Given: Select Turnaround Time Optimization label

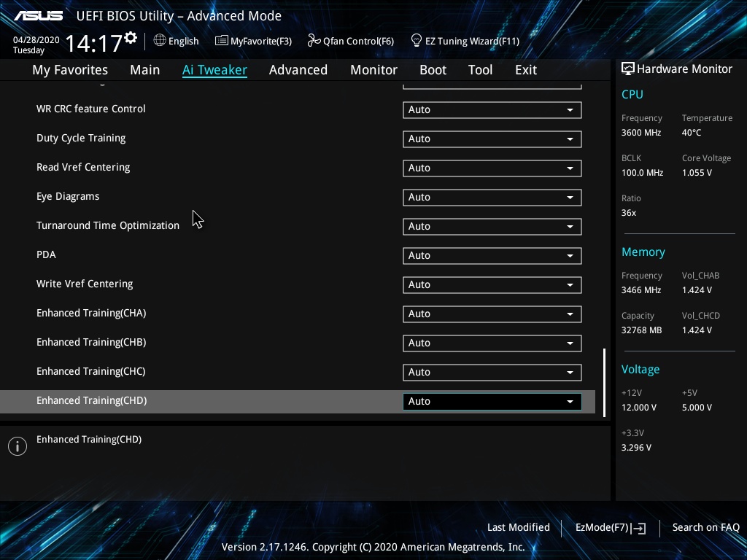Looking at the screenshot, I should tap(108, 226).
